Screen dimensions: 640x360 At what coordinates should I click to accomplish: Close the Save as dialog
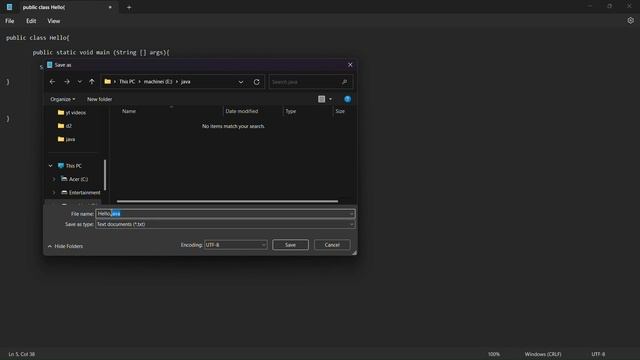click(350, 65)
